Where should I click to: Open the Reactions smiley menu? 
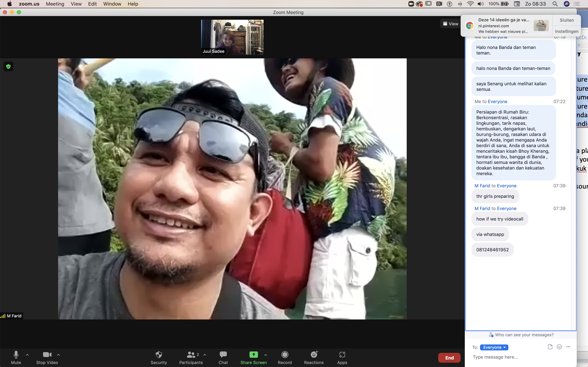coord(314,357)
